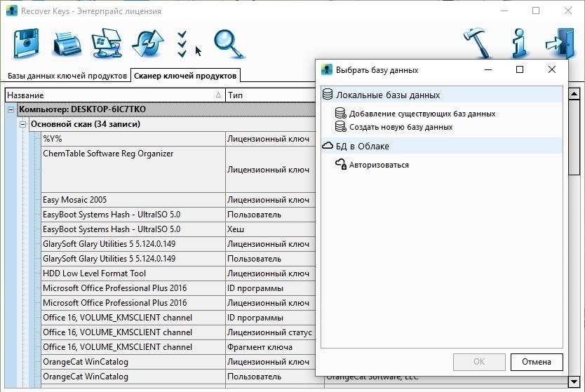Click the info 'i' icon
Viewport: 585px width, 392px height.
(519, 43)
